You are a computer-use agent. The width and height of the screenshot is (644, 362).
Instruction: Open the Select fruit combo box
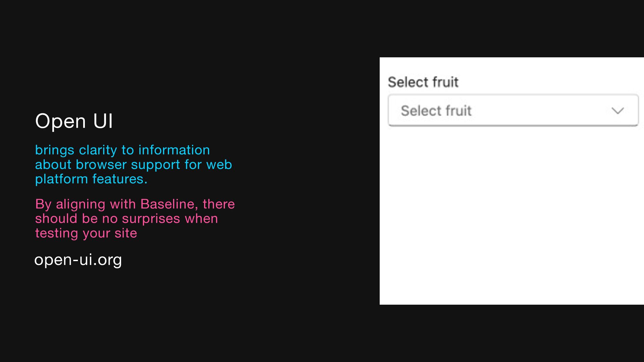pos(513,111)
